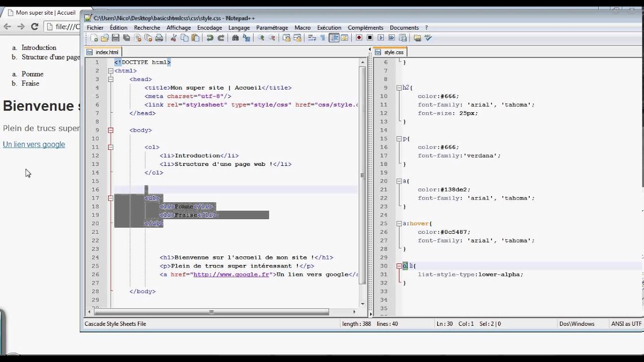Click the 'Un lien vers google' link
Viewport: 644px width, 362px height.
[x=34, y=144]
